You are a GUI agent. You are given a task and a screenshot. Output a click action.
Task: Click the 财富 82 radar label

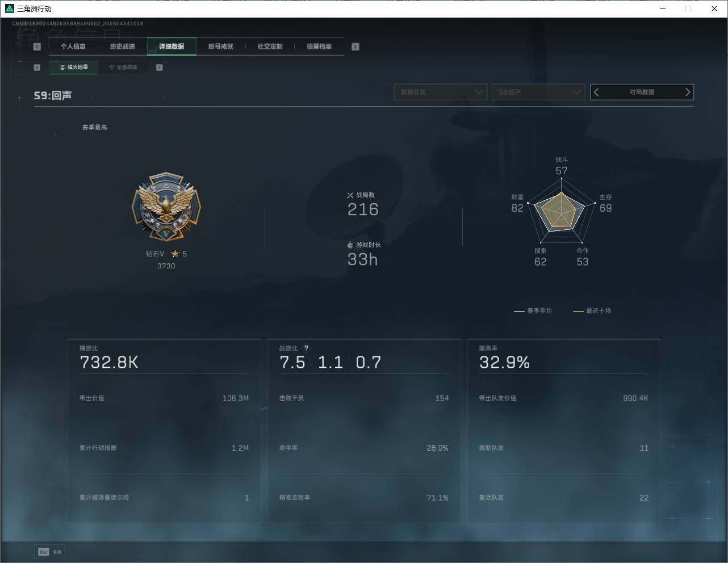point(517,203)
